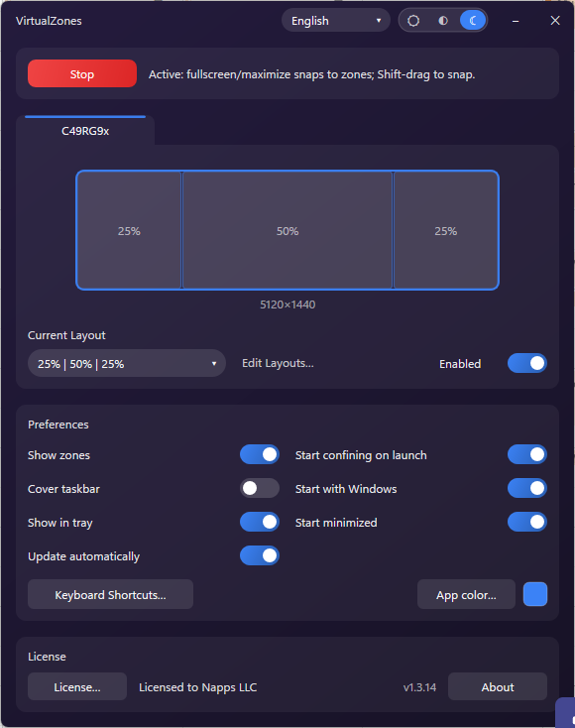Click the 5120×1440 resolution label
Image resolution: width=575 pixels, height=728 pixels.
click(287, 304)
